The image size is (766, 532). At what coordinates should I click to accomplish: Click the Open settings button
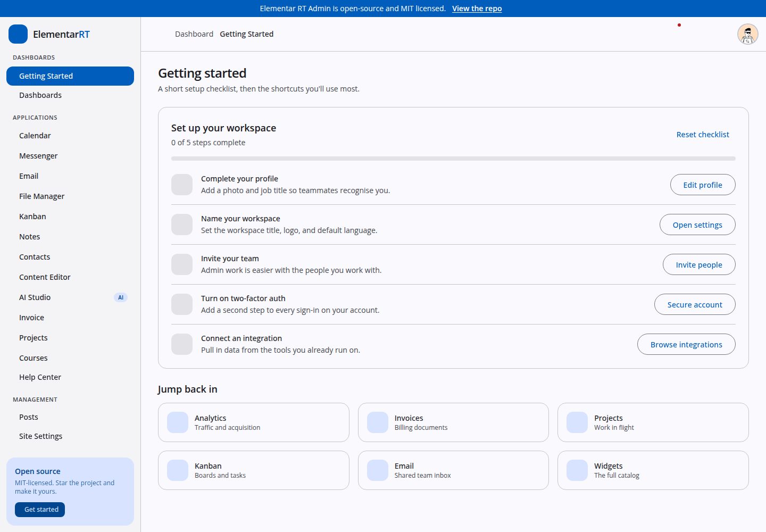tap(697, 225)
